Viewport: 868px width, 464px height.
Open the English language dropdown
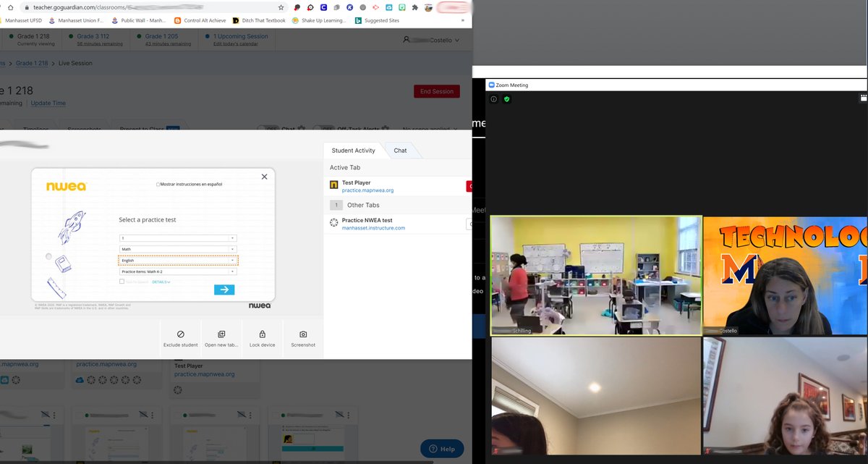point(178,260)
